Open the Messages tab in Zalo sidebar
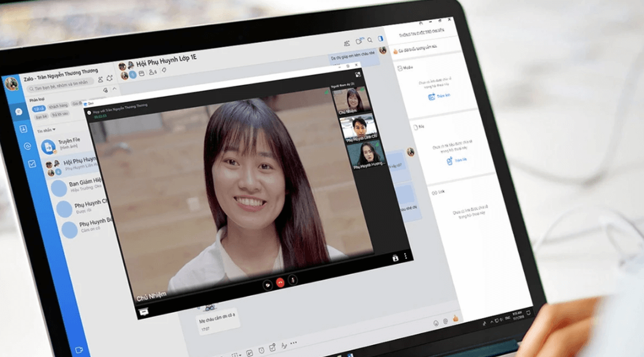The width and height of the screenshot is (644, 357). [19, 112]
